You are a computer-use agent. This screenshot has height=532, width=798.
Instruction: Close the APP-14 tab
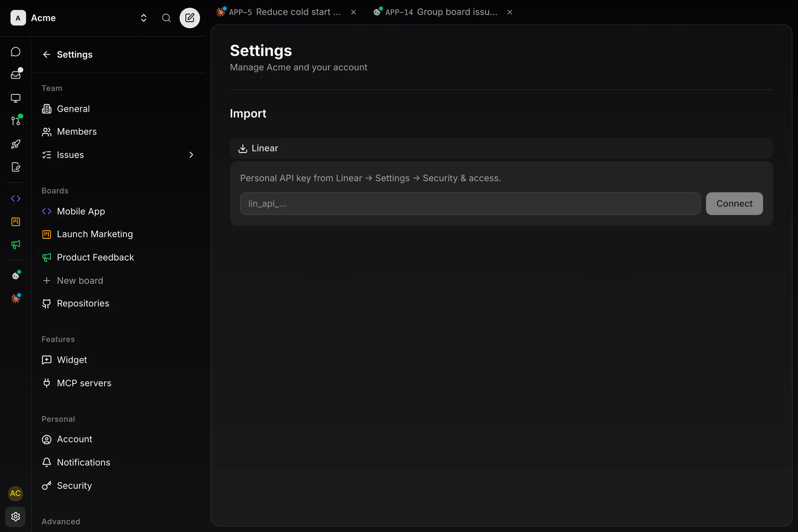[x=510, y=12]
